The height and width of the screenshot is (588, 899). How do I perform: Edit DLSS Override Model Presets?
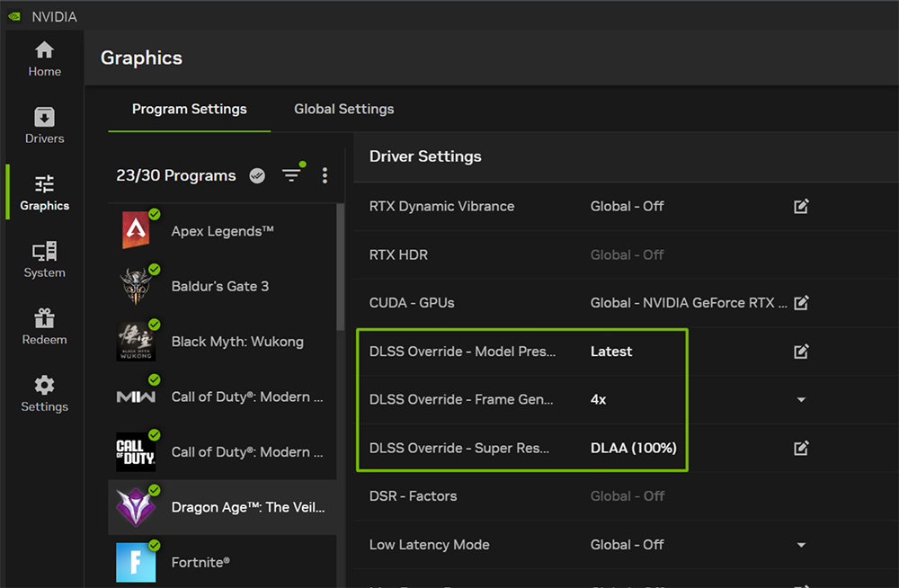[801, 352]
